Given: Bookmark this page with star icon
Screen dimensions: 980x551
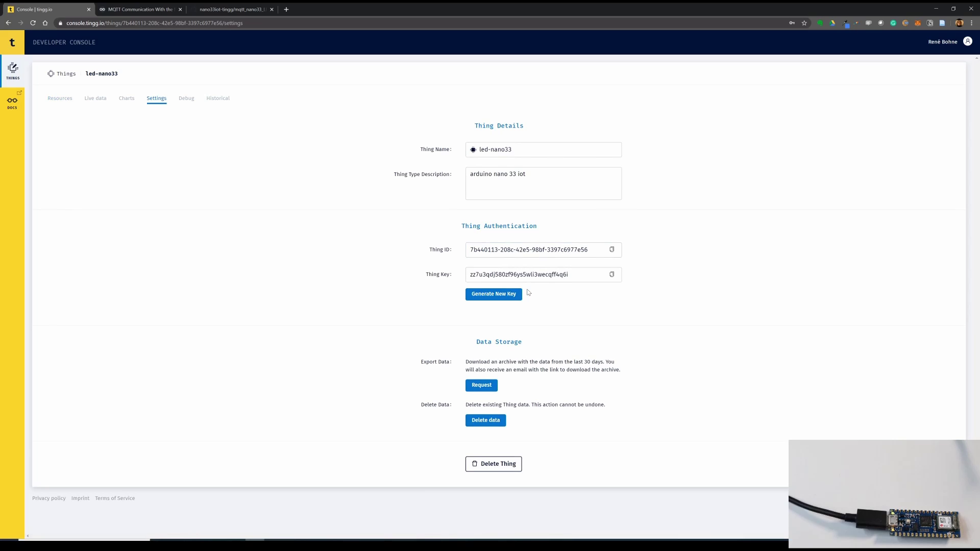Looking at the screenshot, I should [804, 23].
